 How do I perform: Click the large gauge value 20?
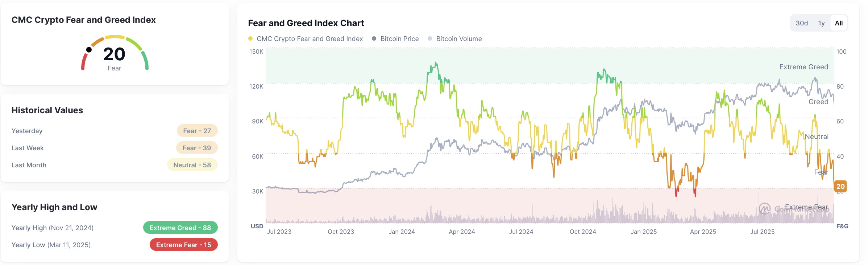[114, 54]
